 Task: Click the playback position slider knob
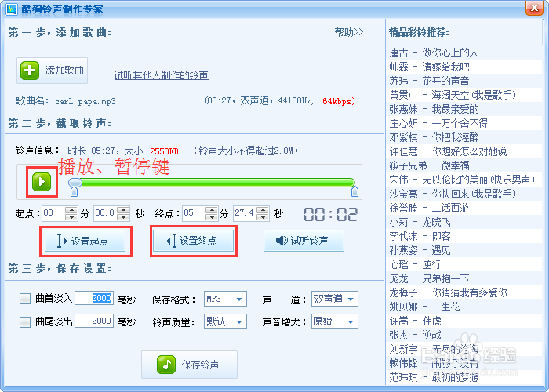pos(75,183)
